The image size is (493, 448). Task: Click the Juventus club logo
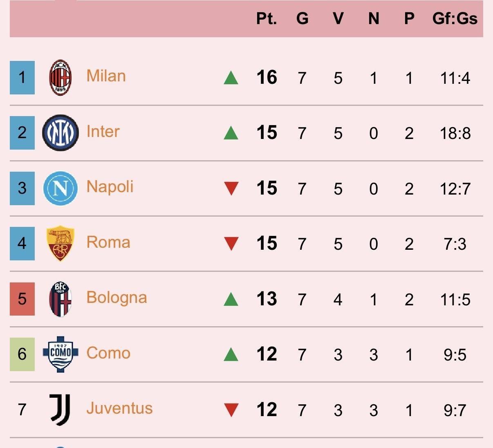pyautogui.click(x=60, y=409)
